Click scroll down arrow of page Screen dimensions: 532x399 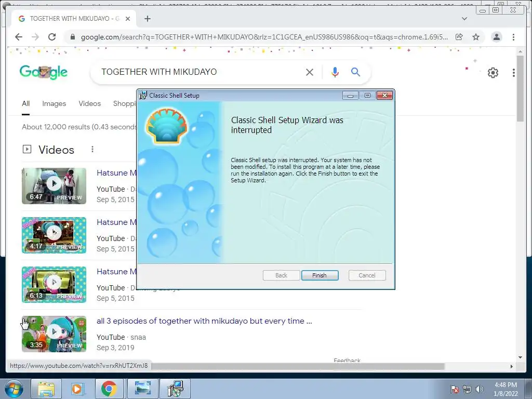pos(520,357)
